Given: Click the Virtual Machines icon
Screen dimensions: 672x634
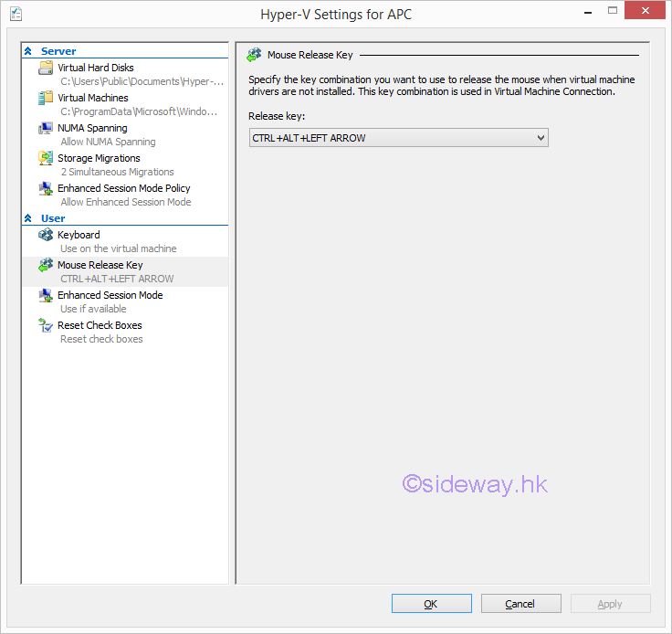Looking at the screenshot, I should click(x=46, y=99).
